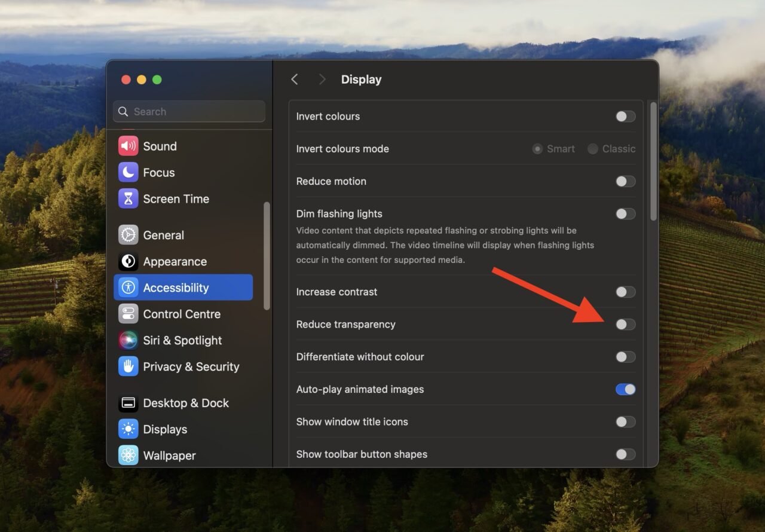Click the Accessibility figure icon
This screenshot has width=765, height=532.
[128, 288]
